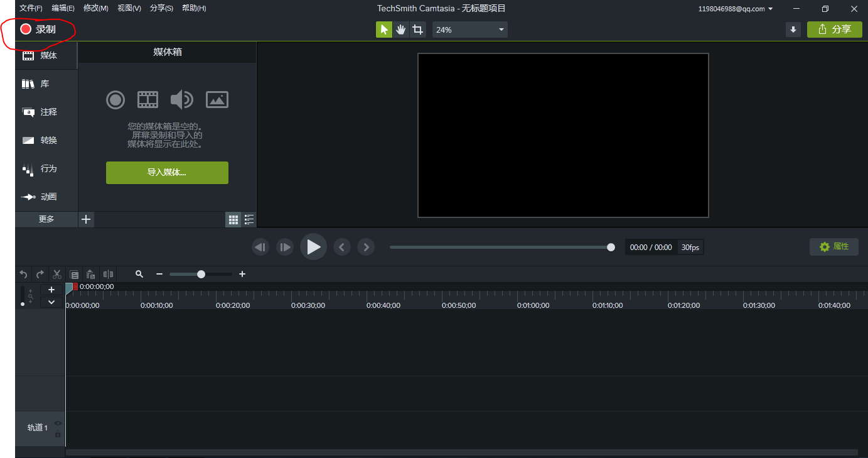The image size is (868, 458).
Task: Click the scissors cut icon
Action: 57,274
